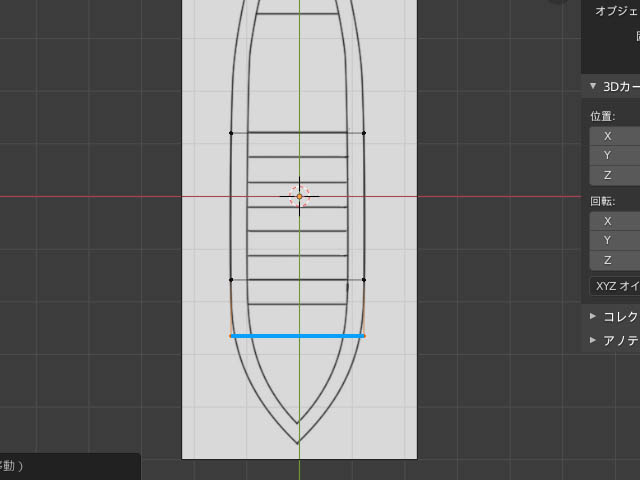640x480 pixels.
Task: Click the 位置 Y value field
Action: click(x=615, y=156)
